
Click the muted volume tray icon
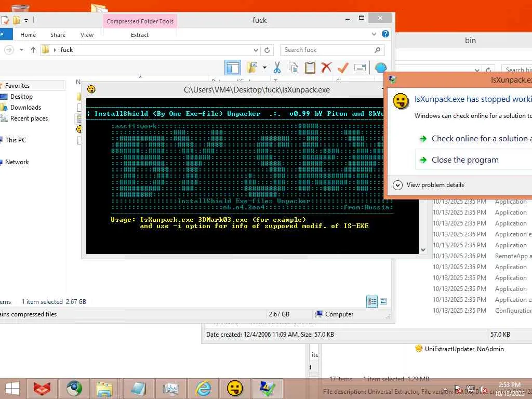[482, 389]
